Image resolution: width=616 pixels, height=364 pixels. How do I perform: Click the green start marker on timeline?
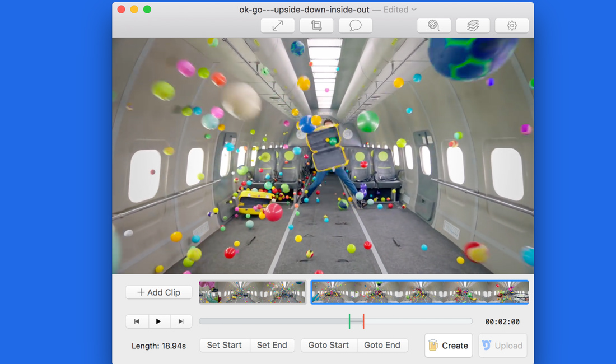coord(349,321)
